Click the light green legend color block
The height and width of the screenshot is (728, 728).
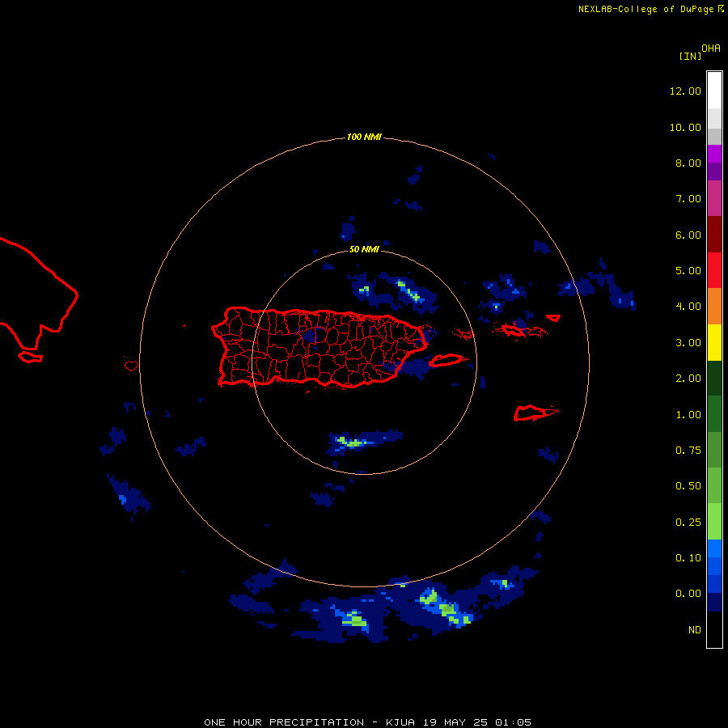click(714, 522)
